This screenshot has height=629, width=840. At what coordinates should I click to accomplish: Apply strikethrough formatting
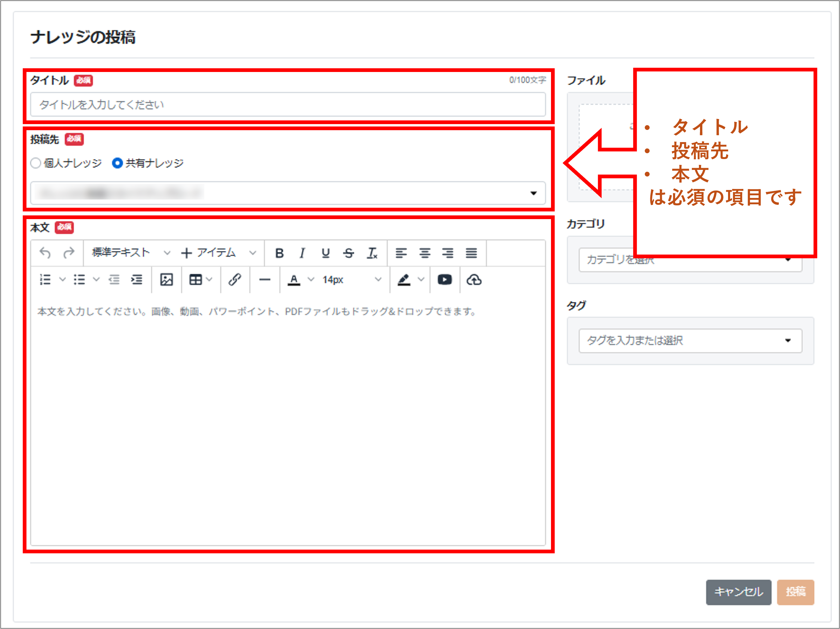click(348, 253)
